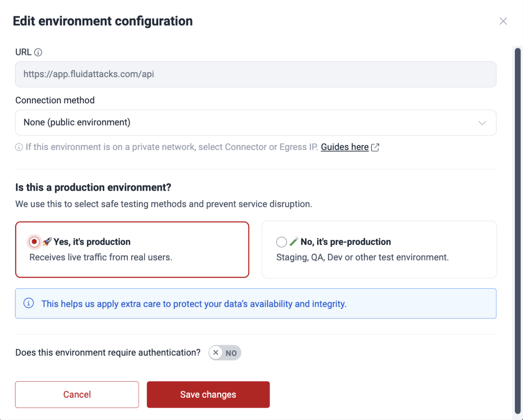Open the Guides here link
Viewport: 523px width, 420px height.
[x=345, y=147]
